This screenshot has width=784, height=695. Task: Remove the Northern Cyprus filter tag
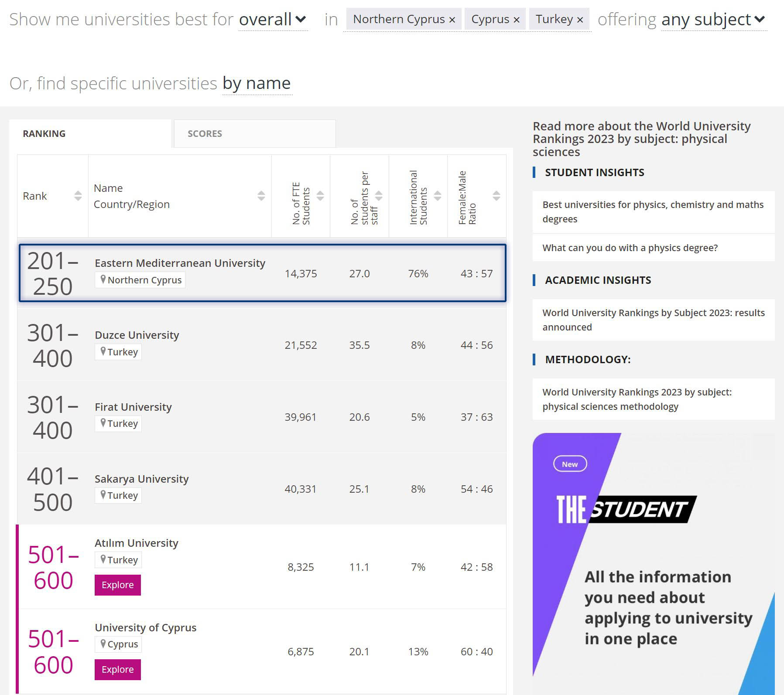tap(452, 20)
